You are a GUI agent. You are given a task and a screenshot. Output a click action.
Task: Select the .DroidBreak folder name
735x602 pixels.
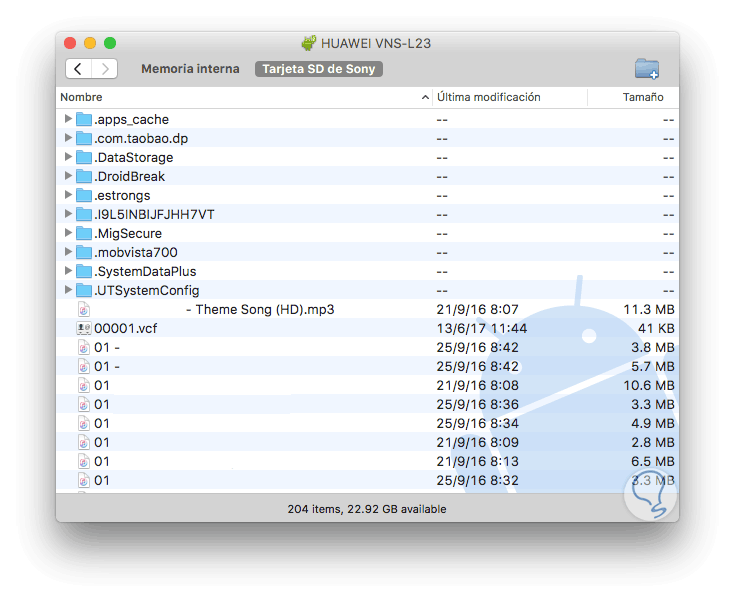130,176
